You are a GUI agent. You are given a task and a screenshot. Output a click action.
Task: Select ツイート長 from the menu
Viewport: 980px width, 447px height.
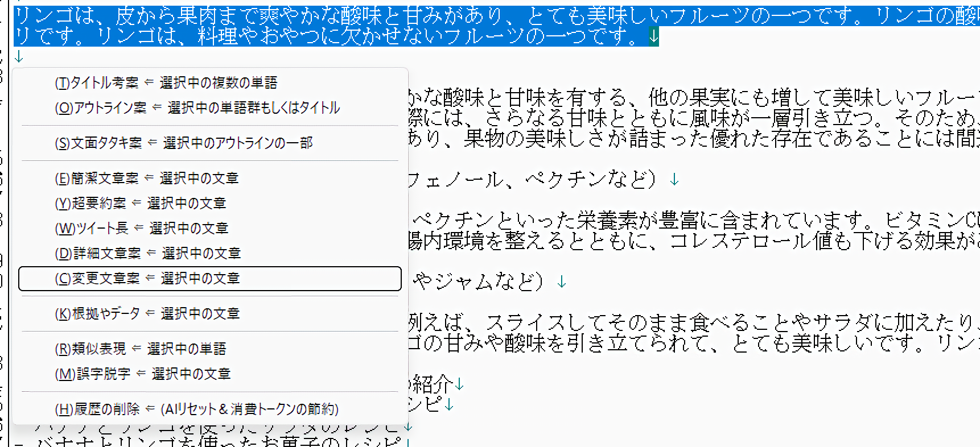[x=141, y=229]
